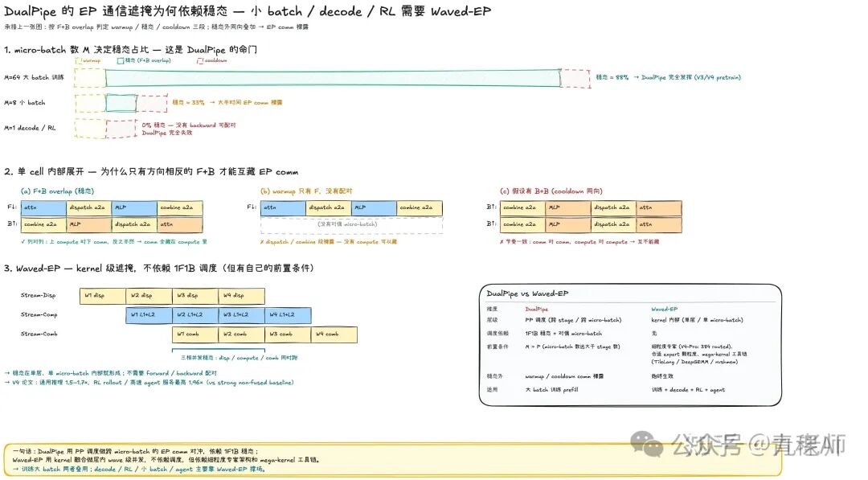Viewport: 868px width, 480px height.
Task: Click the 'M=1 decode / RL' row label
Action: [x=30, y=128]
